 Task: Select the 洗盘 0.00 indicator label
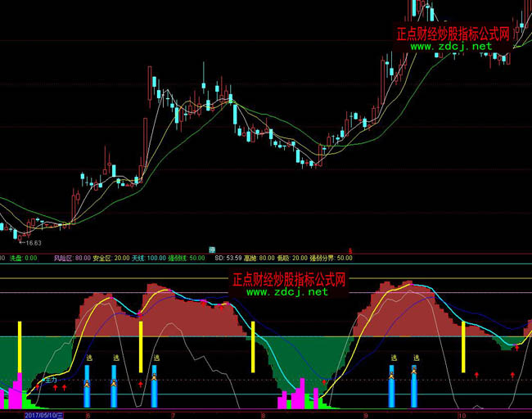[24, 258]
